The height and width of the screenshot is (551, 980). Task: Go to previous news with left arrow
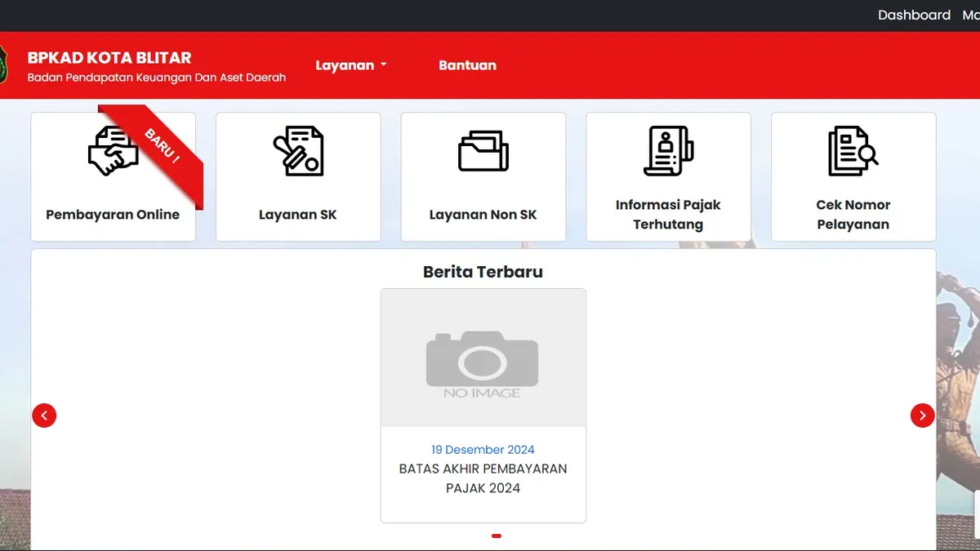44,415
